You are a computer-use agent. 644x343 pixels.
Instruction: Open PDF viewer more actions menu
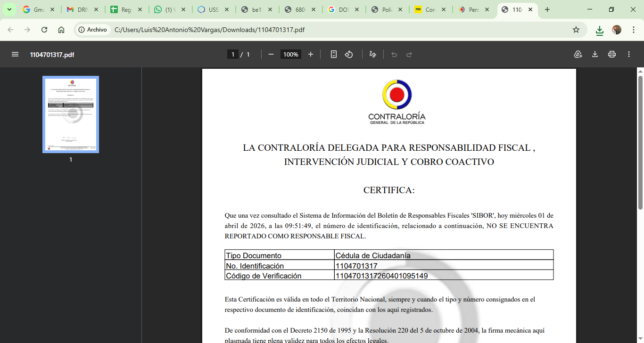pyautogui.click(x=629, y=54)
